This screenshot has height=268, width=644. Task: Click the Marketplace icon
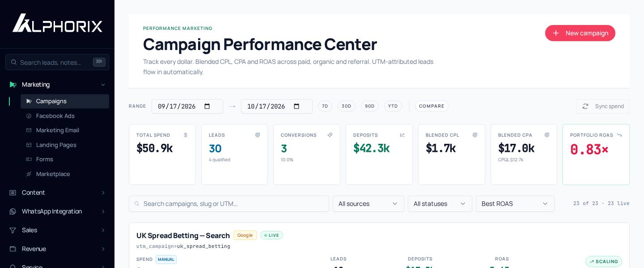29,174
